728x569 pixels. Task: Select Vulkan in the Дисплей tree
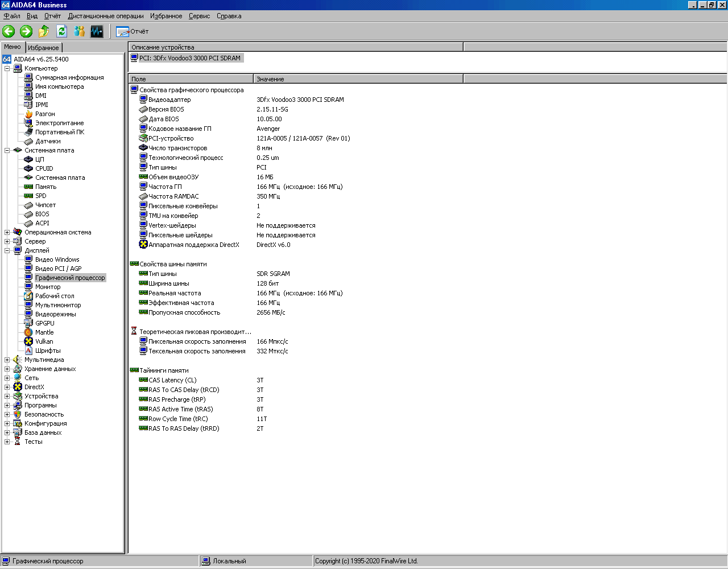click(x=44, y=341)
